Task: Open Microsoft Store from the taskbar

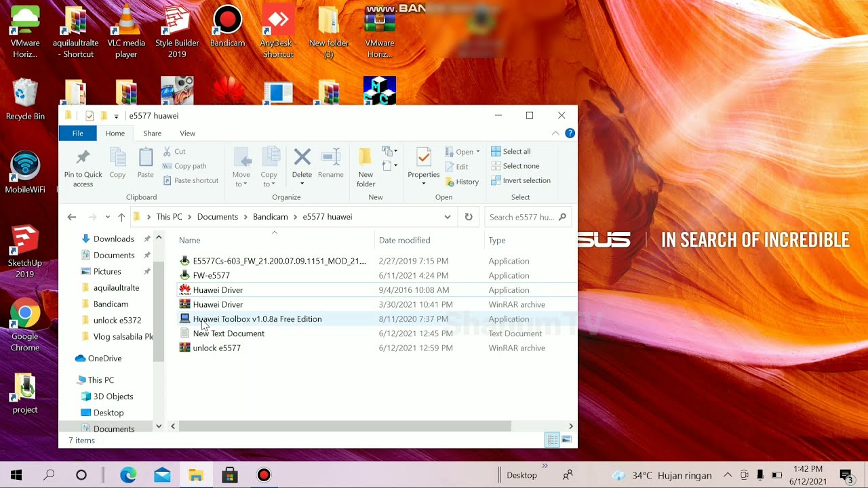Action: [230, 475]
